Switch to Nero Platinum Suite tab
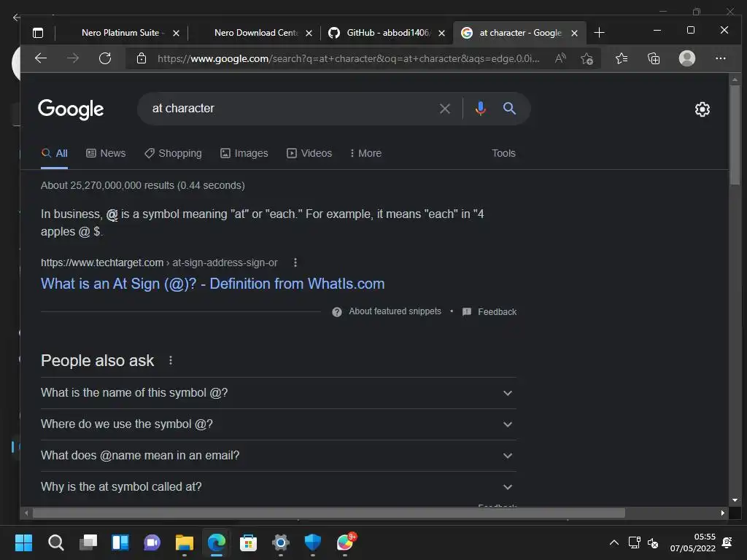The image size is (747, 560). pyautogui.click(x=123, y=33)
